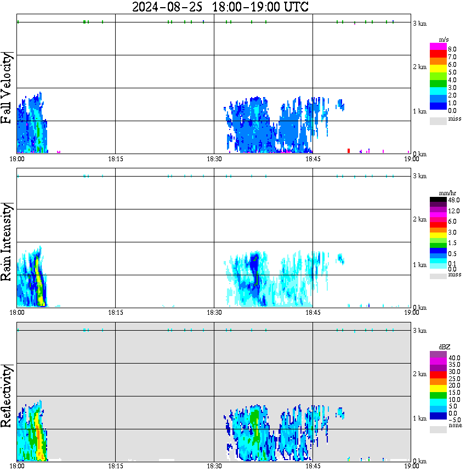Image resolution: width=466 pixels, height=476 pixels.
Task: Click the '1 km' label of Reflectivity panel
Action: [x=419, y=418]
